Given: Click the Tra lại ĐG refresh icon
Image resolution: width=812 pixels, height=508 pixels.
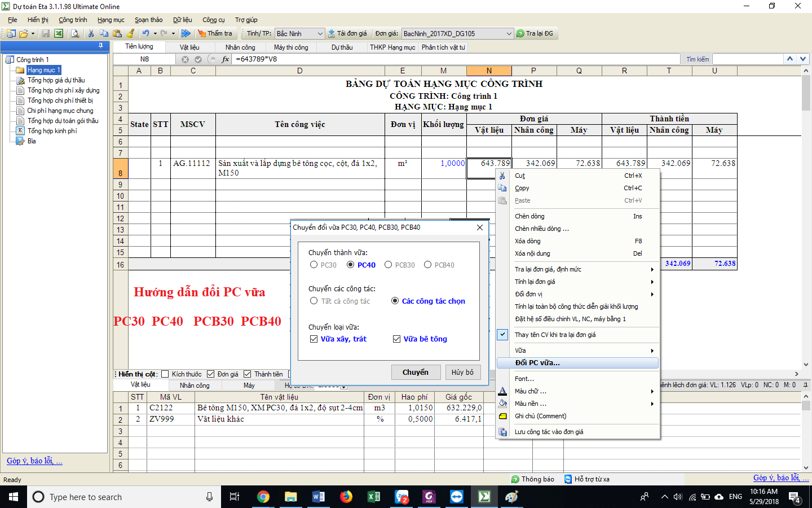Looking at the screenshot, I should click(520, 33).
